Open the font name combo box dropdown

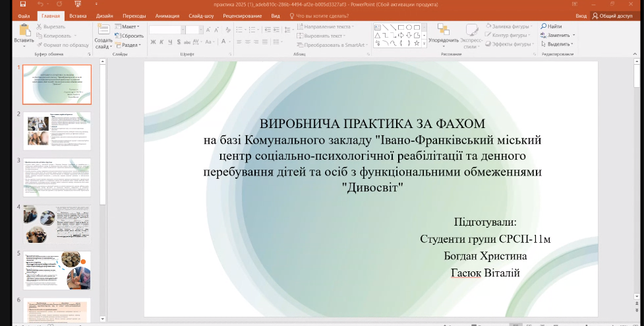pyautogui.click(x=183, y=30)
